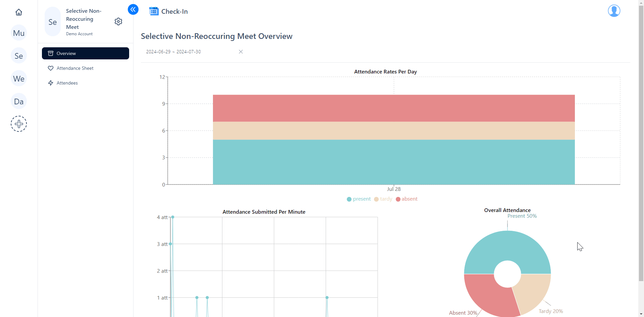
Task: Click the teal Present donut slice
Action: click(x=507, y=246)
